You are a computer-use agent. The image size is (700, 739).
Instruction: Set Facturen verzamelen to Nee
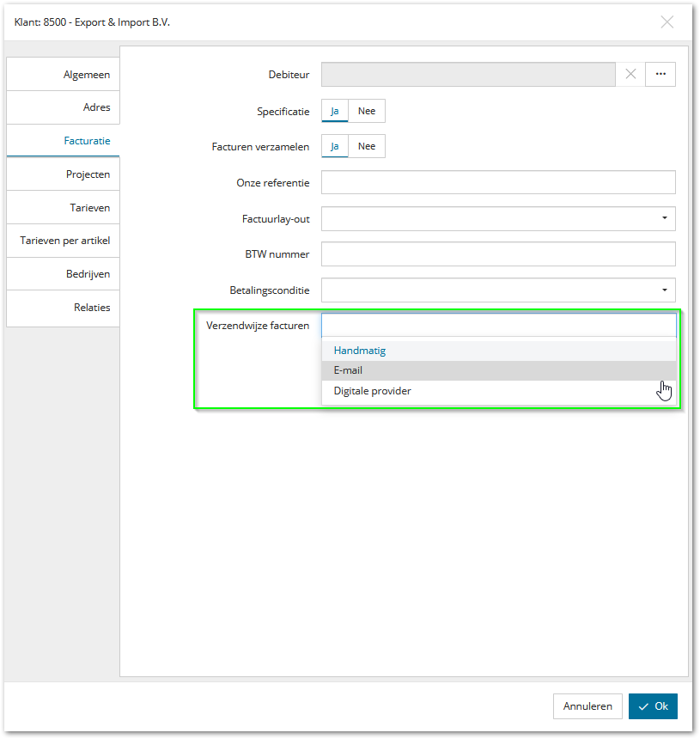367,146
